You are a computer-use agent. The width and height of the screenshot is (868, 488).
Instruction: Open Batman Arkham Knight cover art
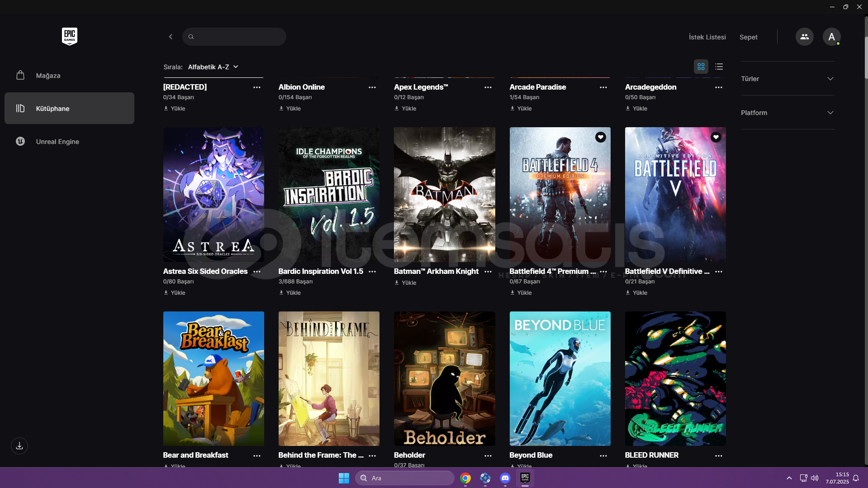pos(444,195)
